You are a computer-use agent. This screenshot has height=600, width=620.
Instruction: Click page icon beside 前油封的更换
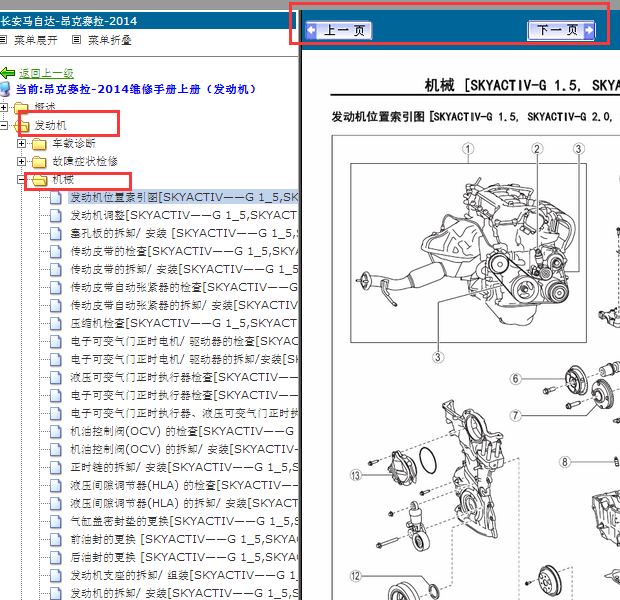click(x=56, y=539)
